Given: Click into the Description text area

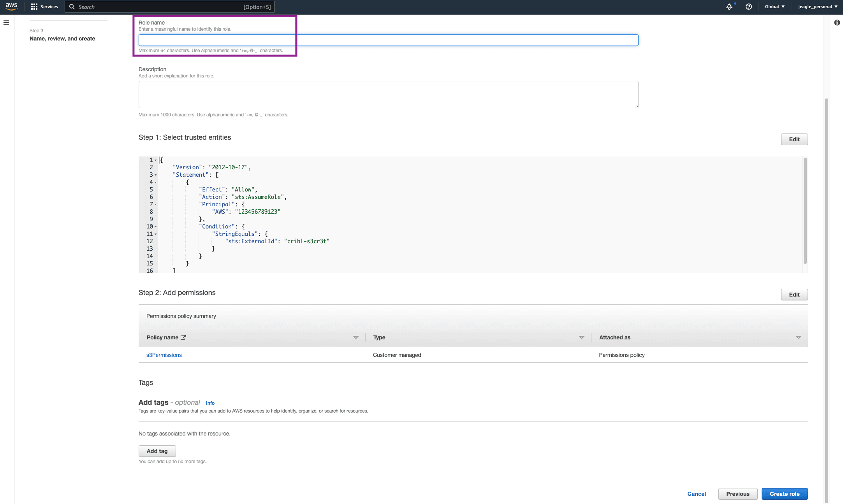Looking at the screenshot, I should 388,95.
